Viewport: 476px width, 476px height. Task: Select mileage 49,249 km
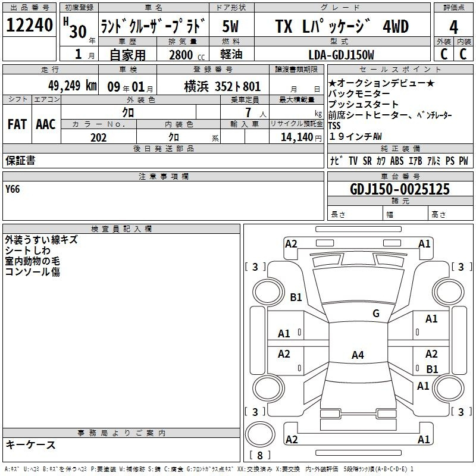click(73, 86)
